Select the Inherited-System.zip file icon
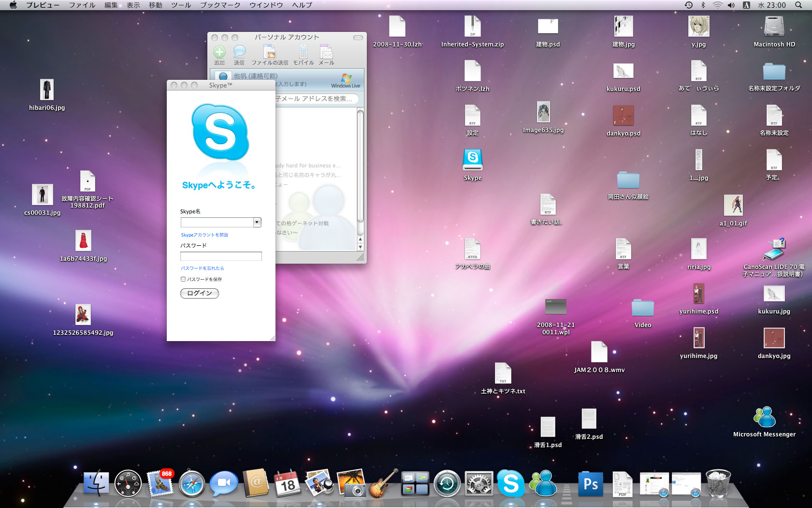 click(472, 26)
